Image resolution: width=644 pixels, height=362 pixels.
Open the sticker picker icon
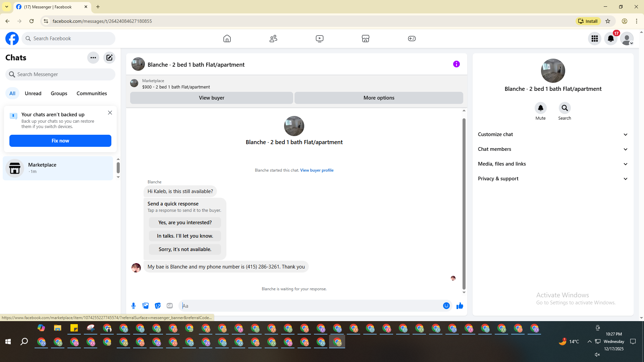pos(158,306)
